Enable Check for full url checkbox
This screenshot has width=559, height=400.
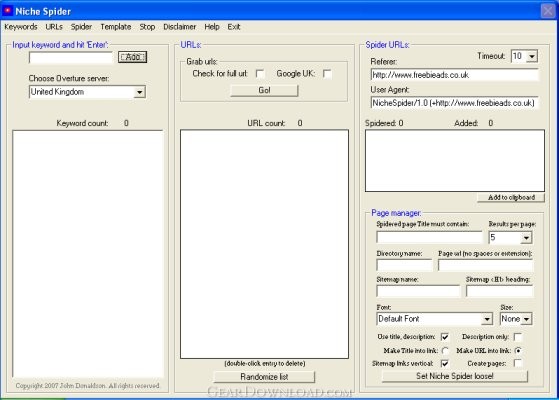(260, 74)
